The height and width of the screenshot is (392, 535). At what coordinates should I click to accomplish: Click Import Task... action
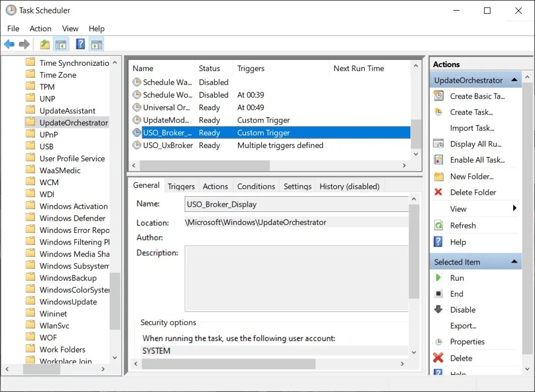pyautogui.click(x=472, y=128)
